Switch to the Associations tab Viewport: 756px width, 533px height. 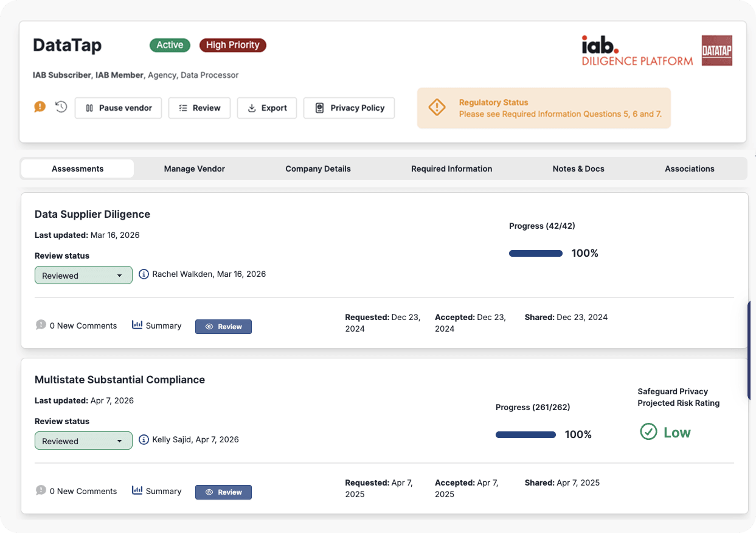coord(690,169)
